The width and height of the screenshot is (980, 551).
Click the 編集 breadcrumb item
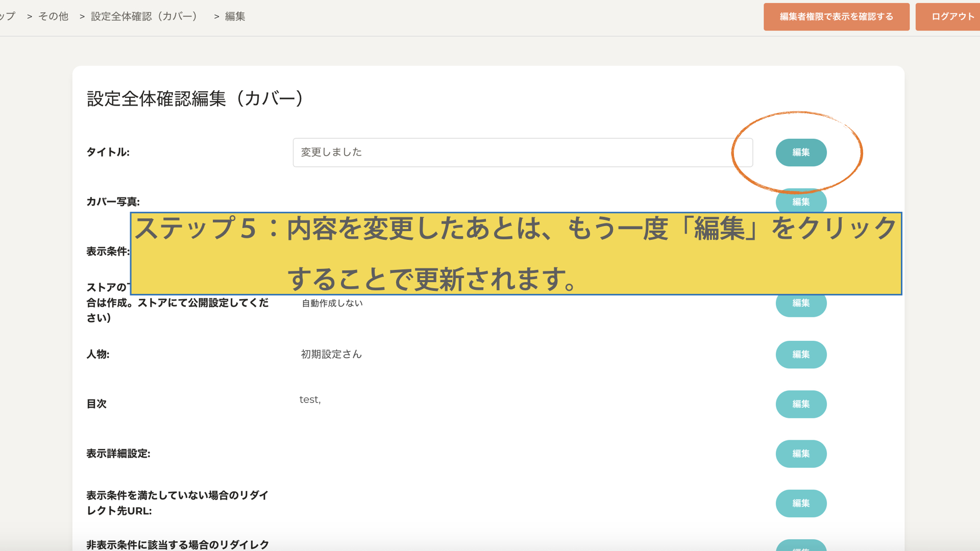235,16
